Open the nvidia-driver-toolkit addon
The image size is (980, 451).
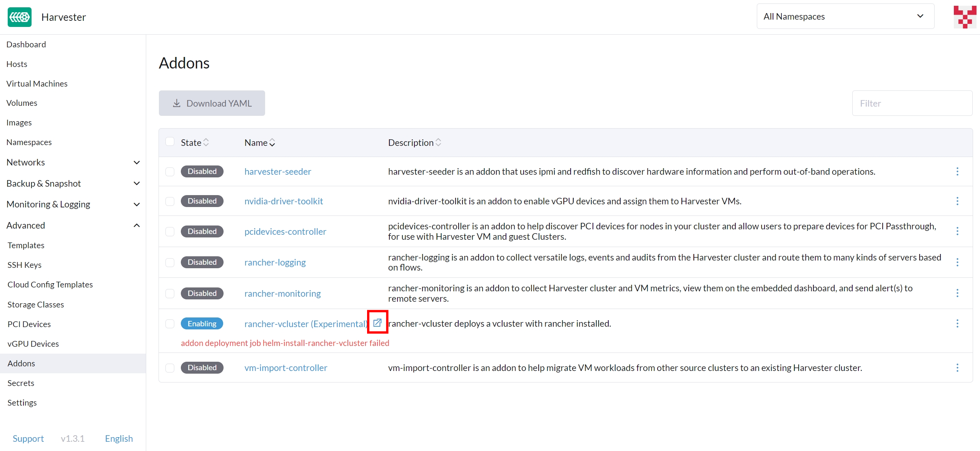[x=284, y=201]
